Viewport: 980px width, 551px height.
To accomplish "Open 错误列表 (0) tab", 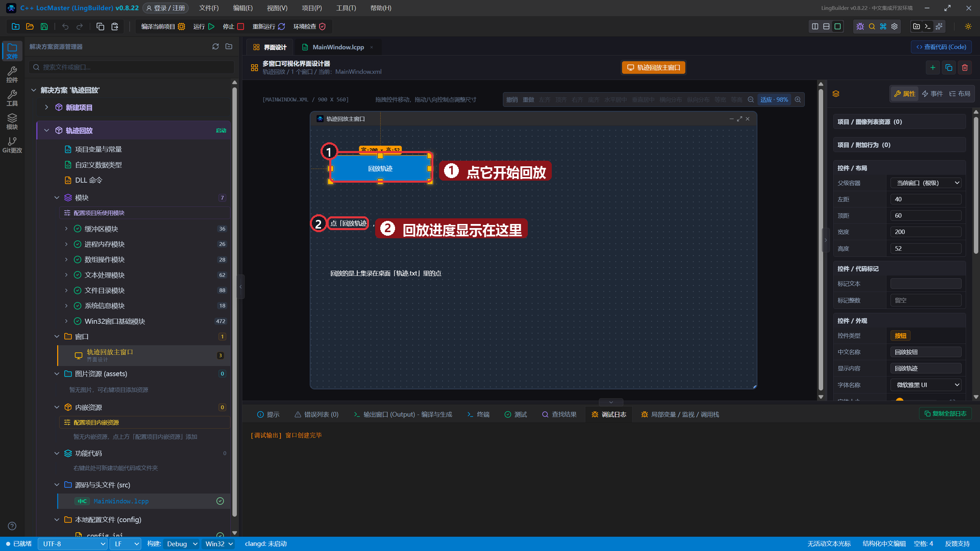I will click(316, 414).
